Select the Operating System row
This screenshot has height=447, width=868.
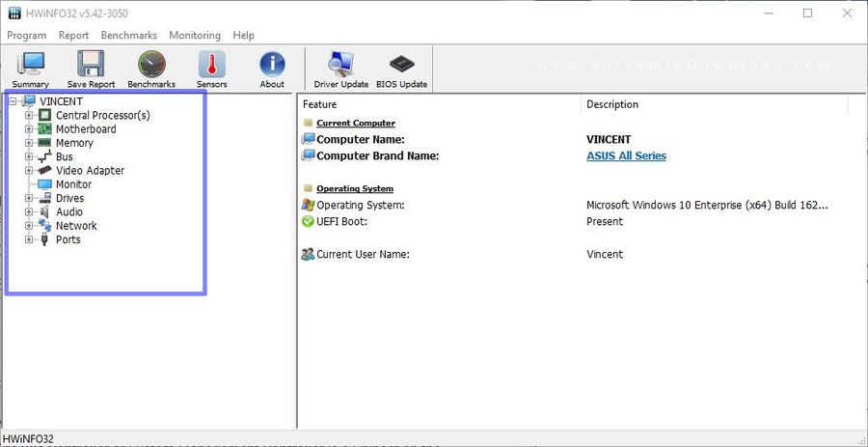coord(361,205)
